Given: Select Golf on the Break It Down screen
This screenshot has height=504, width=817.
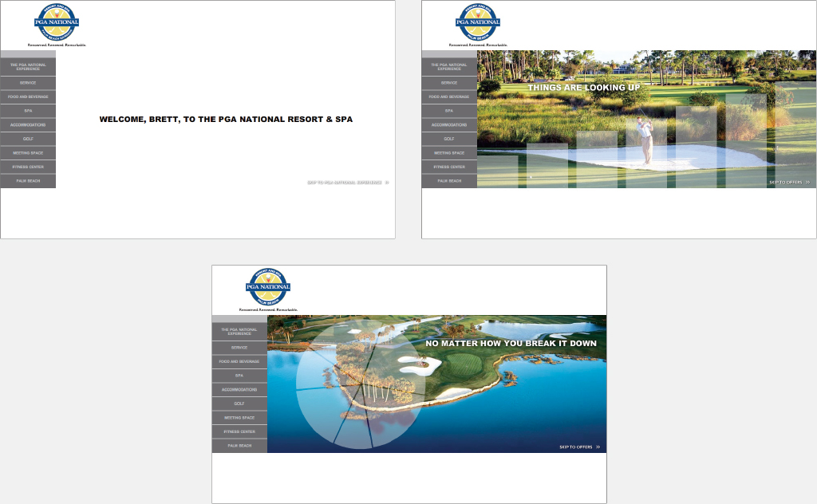Looking at the screenshot, I should pyautogui.click(x=239, y=404).
